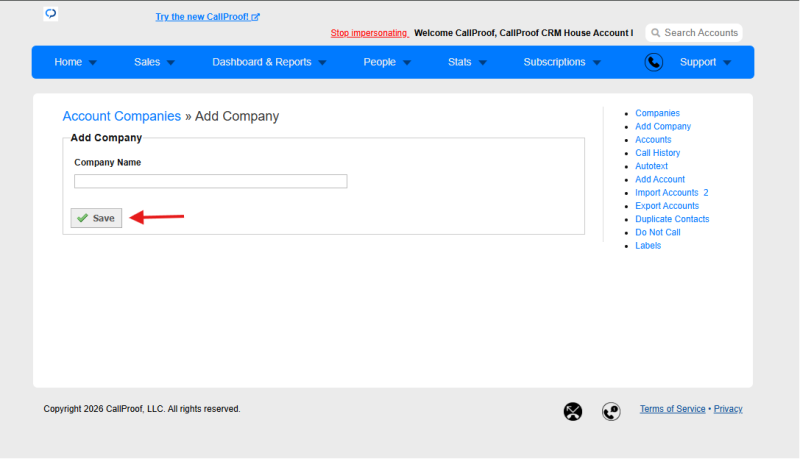This screenshot has height=459, width=800.
Task: Expand the Dashboard & Reports arrow
Action: (x=322, y=63)
